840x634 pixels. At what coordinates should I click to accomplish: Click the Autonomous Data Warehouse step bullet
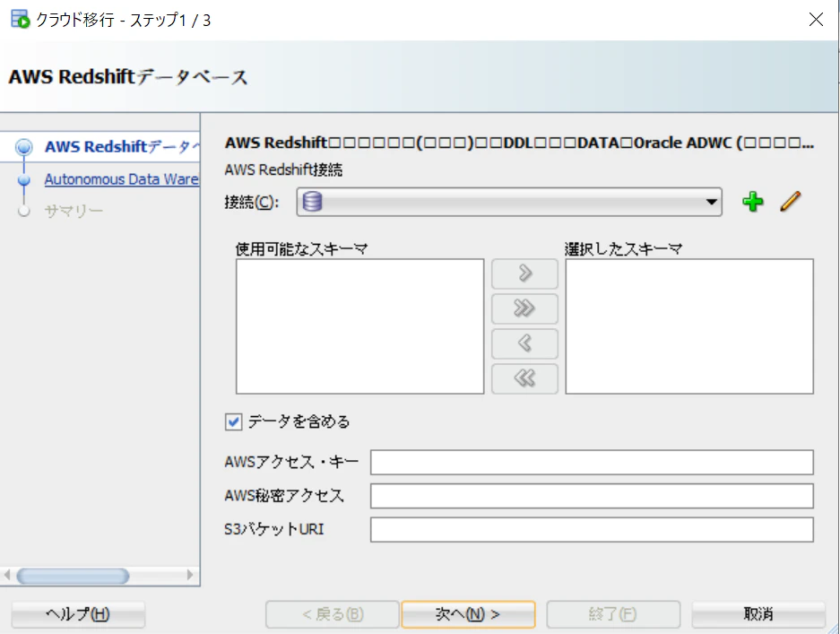pyautogui.click(x=23, y=180)
